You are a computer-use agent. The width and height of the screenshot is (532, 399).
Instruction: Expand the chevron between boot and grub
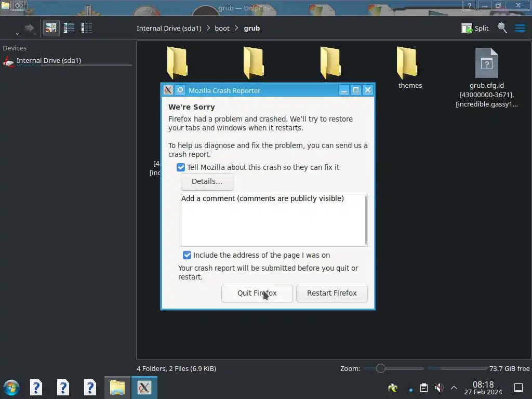tap(237, 28)
